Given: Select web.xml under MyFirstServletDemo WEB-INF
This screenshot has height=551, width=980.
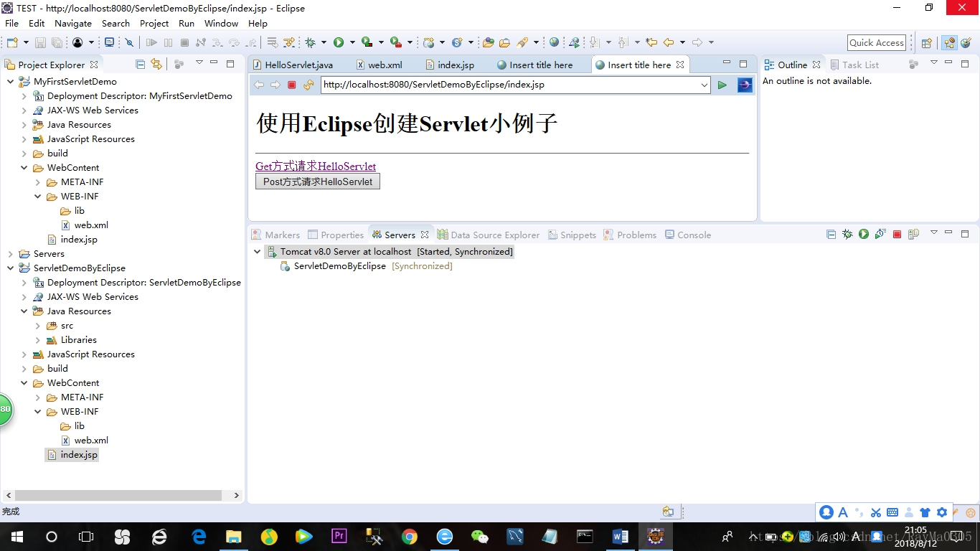Looking at the screenshot, I should (x=85, y=225).
